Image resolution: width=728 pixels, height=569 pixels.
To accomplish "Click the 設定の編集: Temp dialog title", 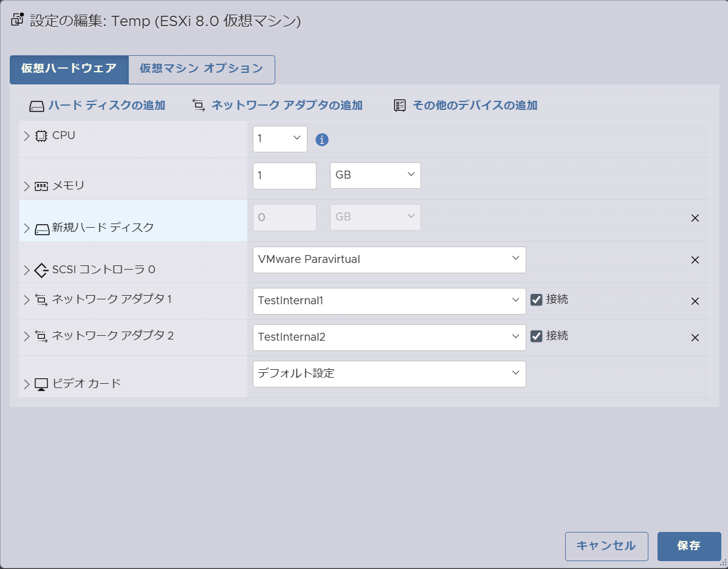I will (165, 21).
